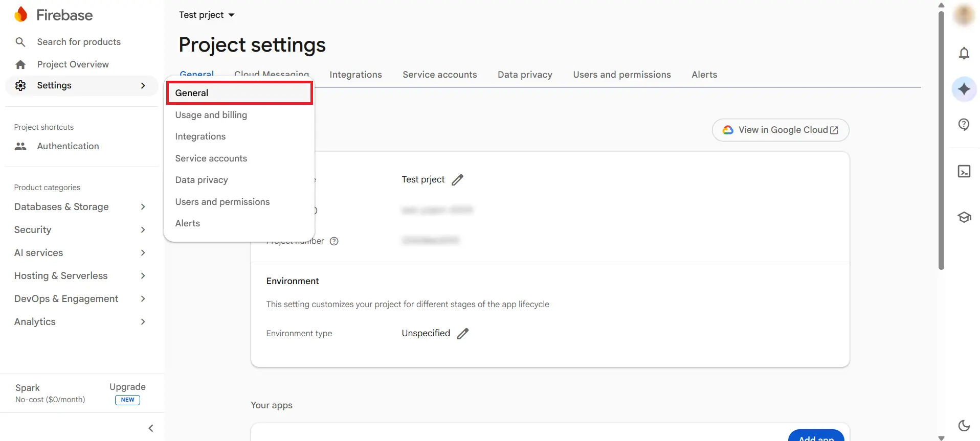980x441 pixels.
Task: Click the Add app button
Action: [816, 436]
